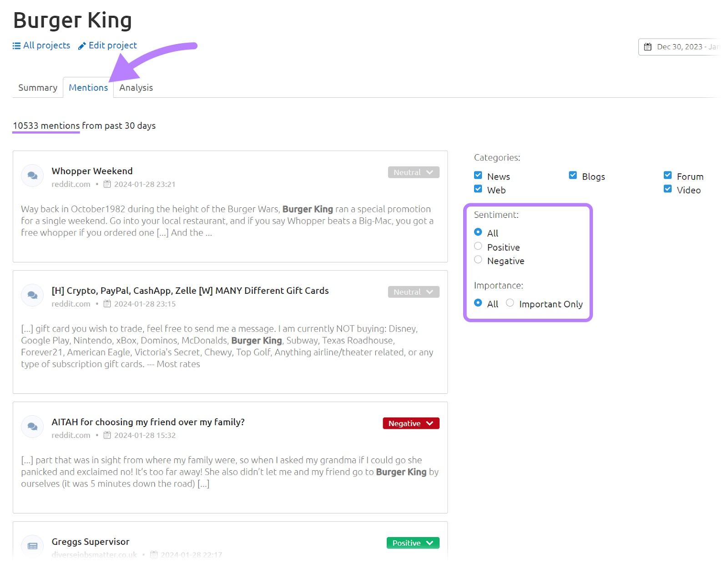Click the pencil icon beside Edit project
This screenshot has width=728, height=568.
(x=82, y=45)
